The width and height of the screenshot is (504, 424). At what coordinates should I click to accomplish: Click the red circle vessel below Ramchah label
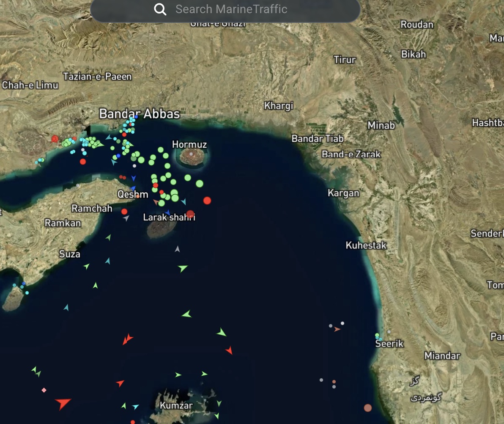coord(124,212)
